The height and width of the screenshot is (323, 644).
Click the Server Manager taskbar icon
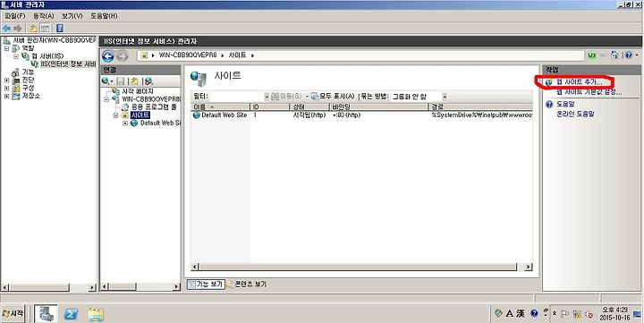click(x=46, y=314)
